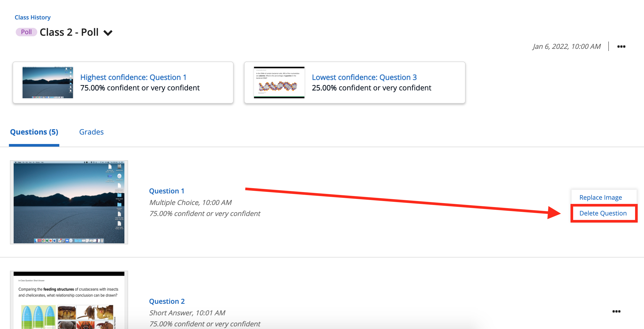Expand the Class 2 - Poll dropdown
The height and width of the screenshot is (329, 644).
tap(108, 32)
